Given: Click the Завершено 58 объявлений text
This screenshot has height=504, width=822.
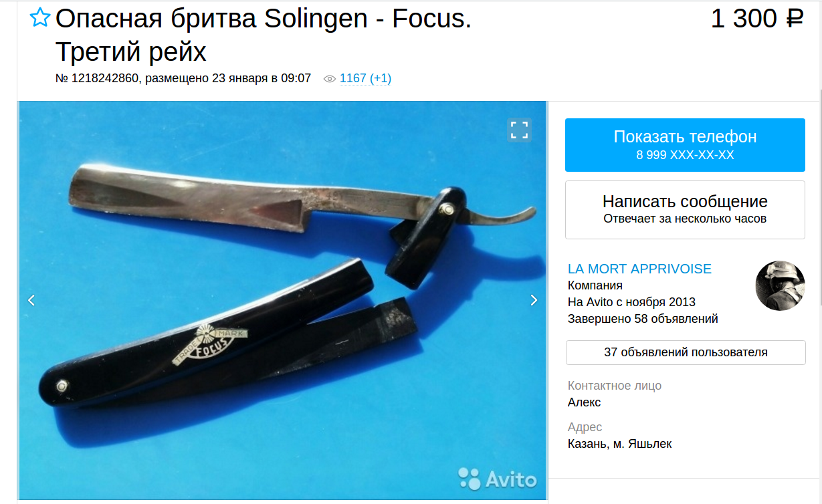Looking at the screenshot, I should click(x=643, y=319).
